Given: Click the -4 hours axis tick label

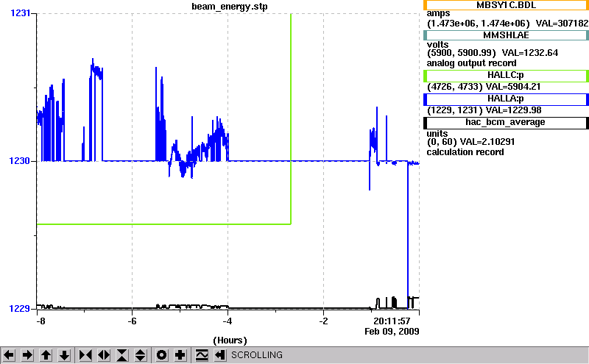Looking at the screenshot, I should click(x=228, y=321).
